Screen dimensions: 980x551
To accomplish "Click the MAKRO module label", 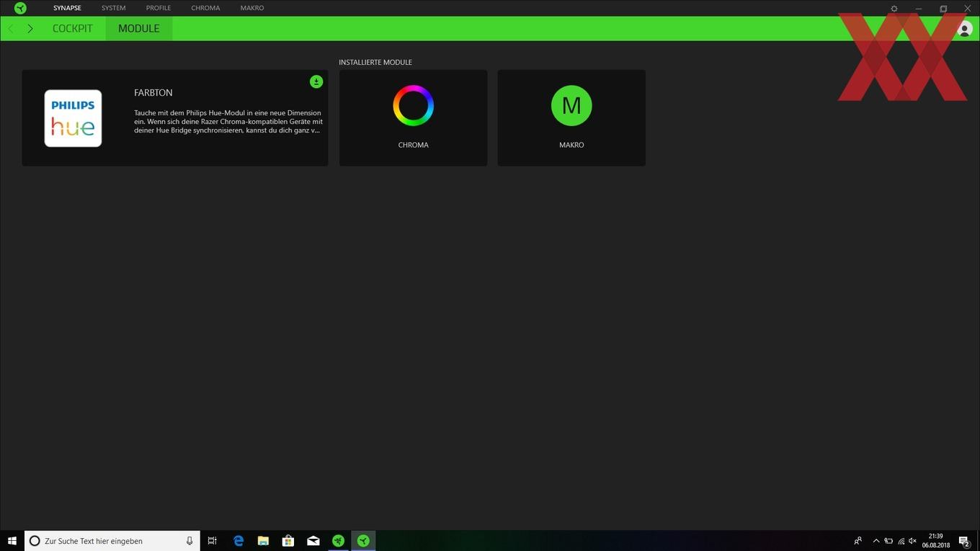I will pos(571,145).
